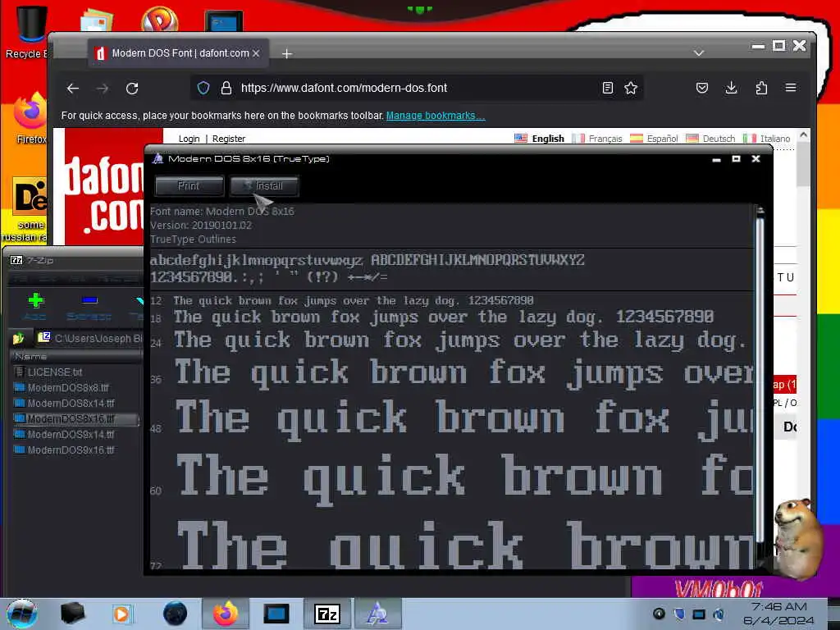Click the Register link on dafont
Screen dimensions: 840x630
coord(229,139)
